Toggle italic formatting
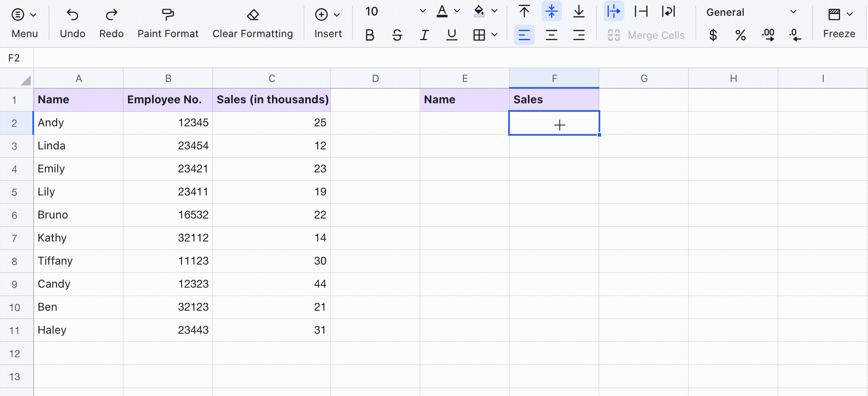868x396 pixels. (424, 35)
